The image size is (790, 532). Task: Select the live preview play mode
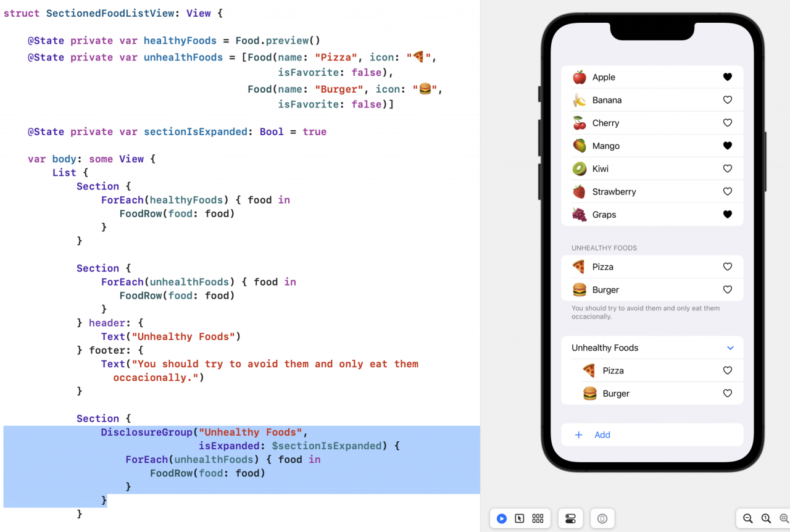coord(501,518)
